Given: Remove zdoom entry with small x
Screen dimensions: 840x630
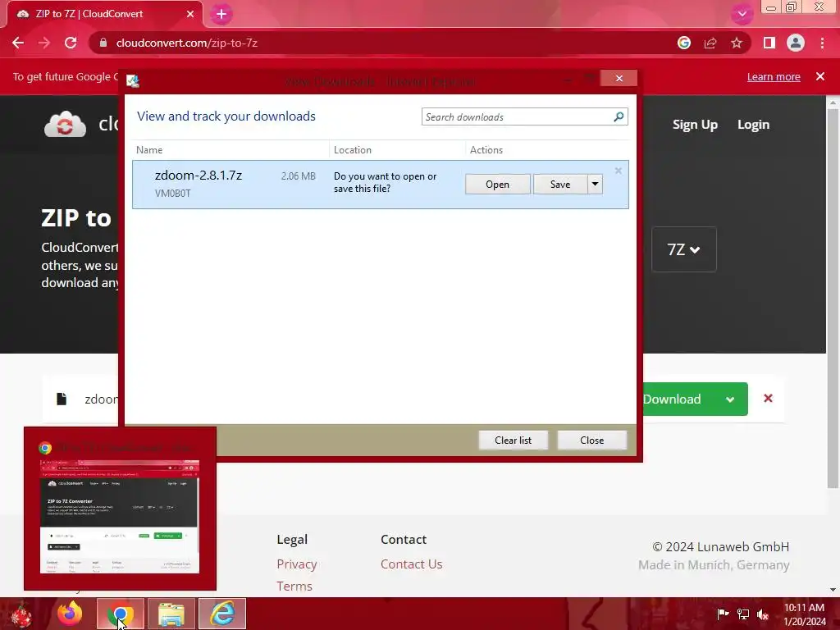Looking at the screenshot, I should click(x=619, y=171).
